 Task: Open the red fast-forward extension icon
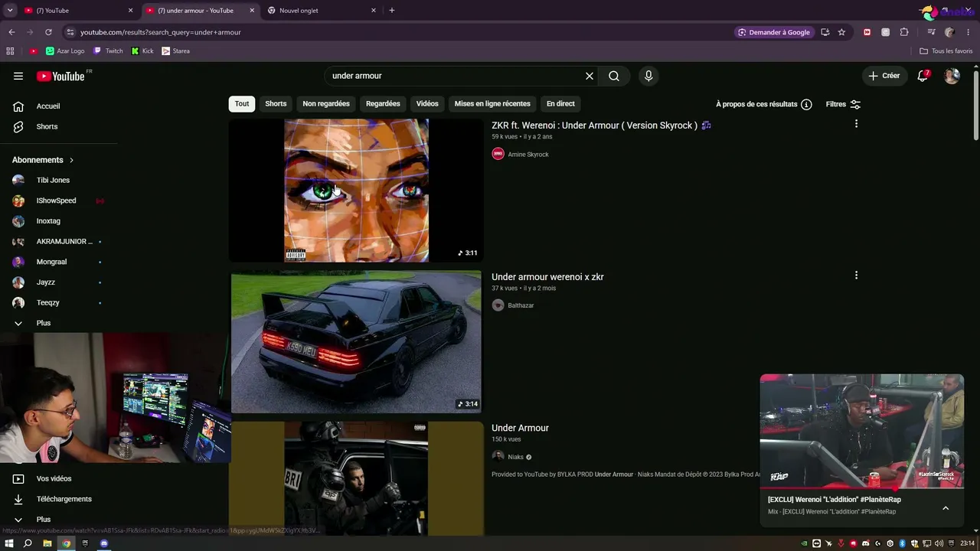[x=867, y=32]
